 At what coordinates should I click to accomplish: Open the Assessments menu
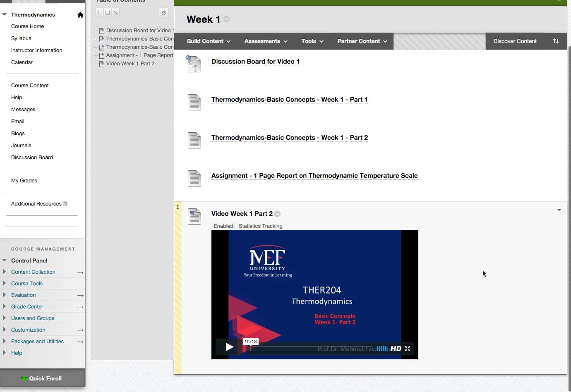pos(266,41)
